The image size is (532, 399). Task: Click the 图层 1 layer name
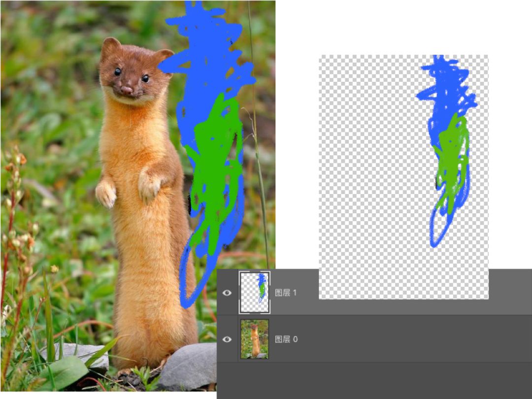pos(286,293)
